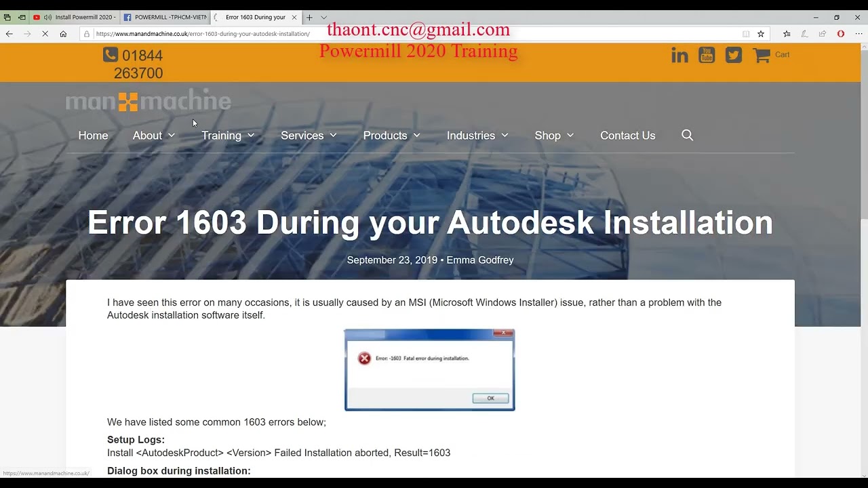Click the phone icon beside 01844 263700
This screenshot has width=868, height=488.
point(111,55)
